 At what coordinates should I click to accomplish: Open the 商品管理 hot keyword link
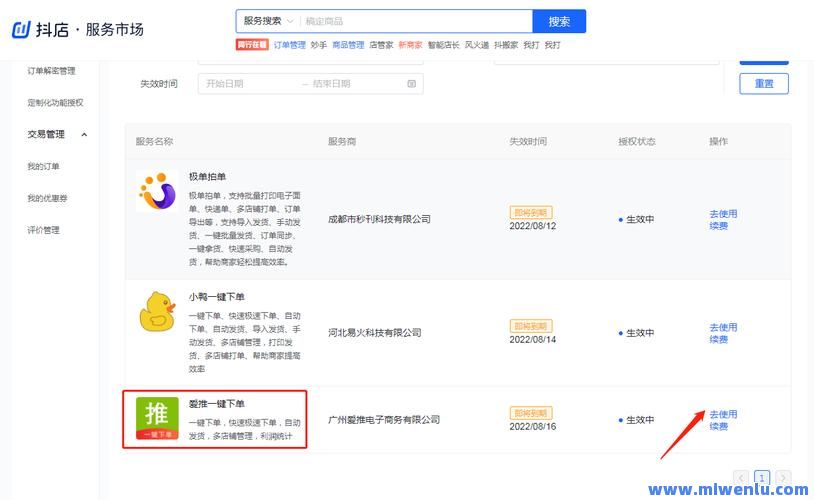348,45
